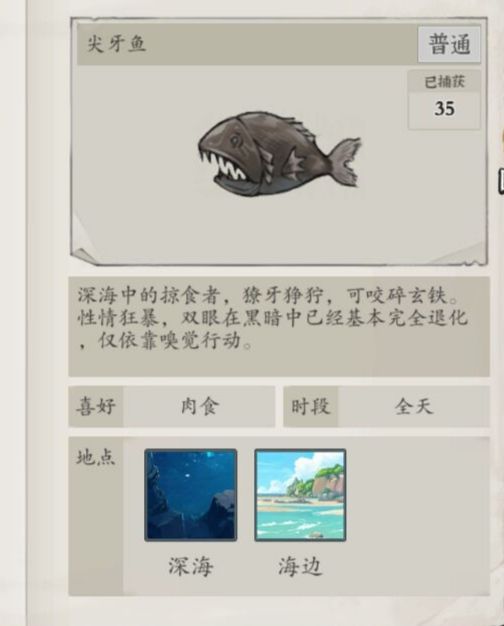Select the 海边 beach location thumbnail
The width and height of the screenshot is (504, 626).
[x=300, y=495]
